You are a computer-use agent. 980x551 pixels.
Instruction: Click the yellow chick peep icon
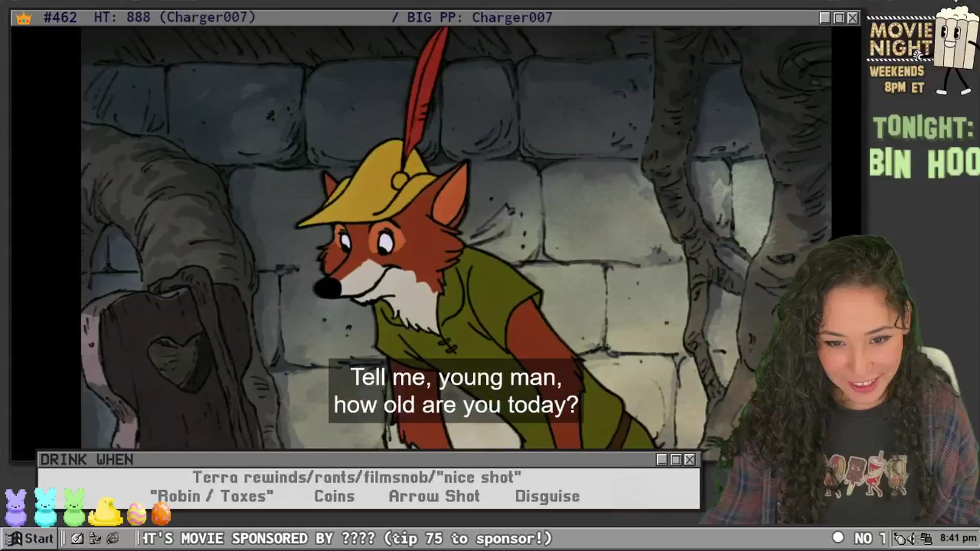pyautogui.click(x=106, y=512)
